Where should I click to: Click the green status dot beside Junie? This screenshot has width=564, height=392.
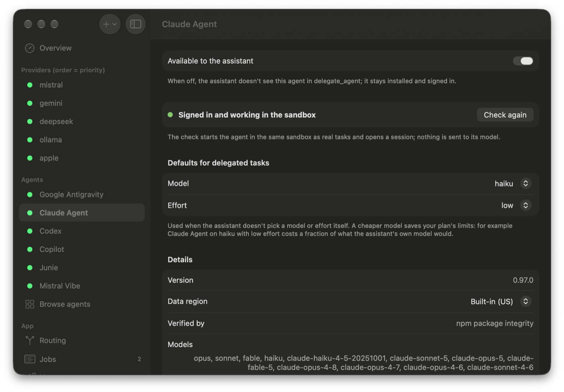30,268
